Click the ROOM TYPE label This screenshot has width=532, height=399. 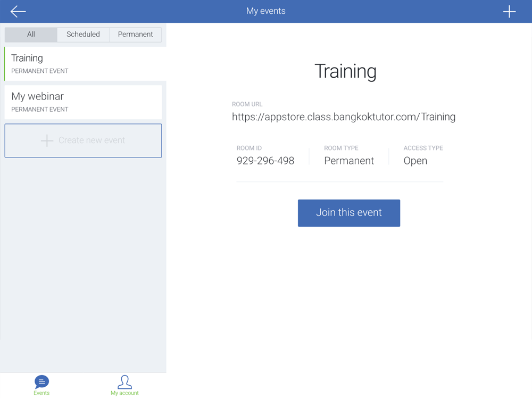coord(341,148)
